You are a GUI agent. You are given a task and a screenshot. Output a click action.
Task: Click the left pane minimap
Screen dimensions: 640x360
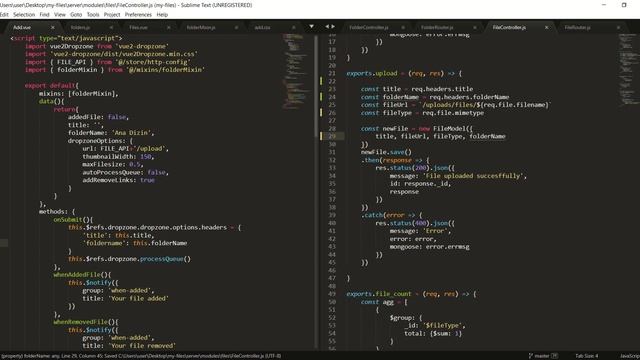click(297, 71)
